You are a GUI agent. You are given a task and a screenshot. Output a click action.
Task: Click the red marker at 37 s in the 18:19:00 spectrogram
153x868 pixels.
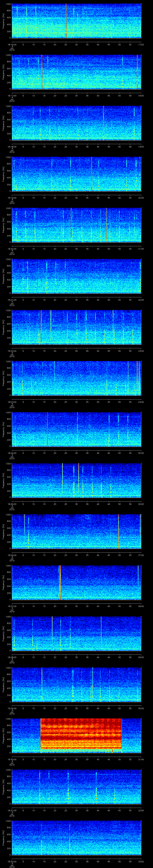[x=91, y=174]
